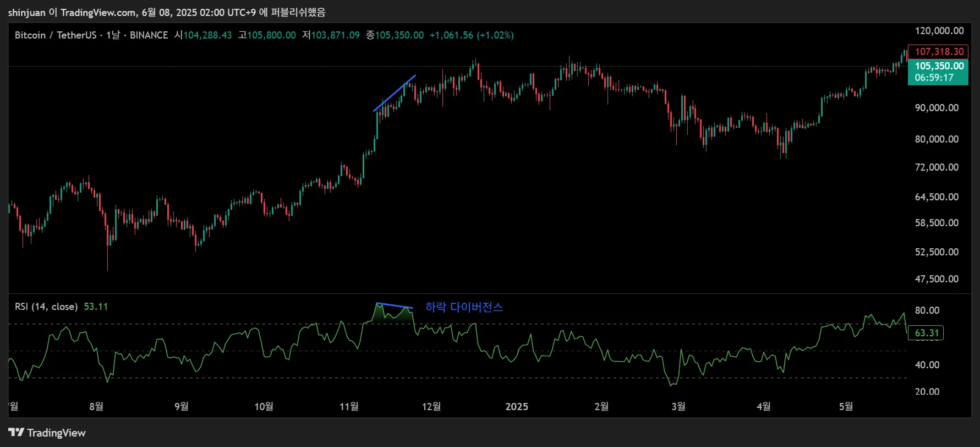Click the 120,000.00 price scale label
Image resolution: width=980 pixels, height=447 pixels.
[939, 31]
